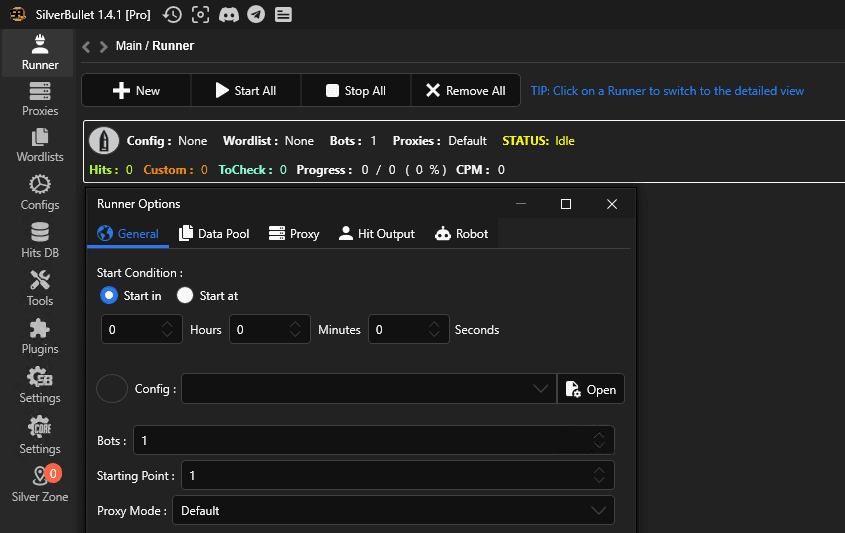Switch to the Proxy tab

point(294,234)
